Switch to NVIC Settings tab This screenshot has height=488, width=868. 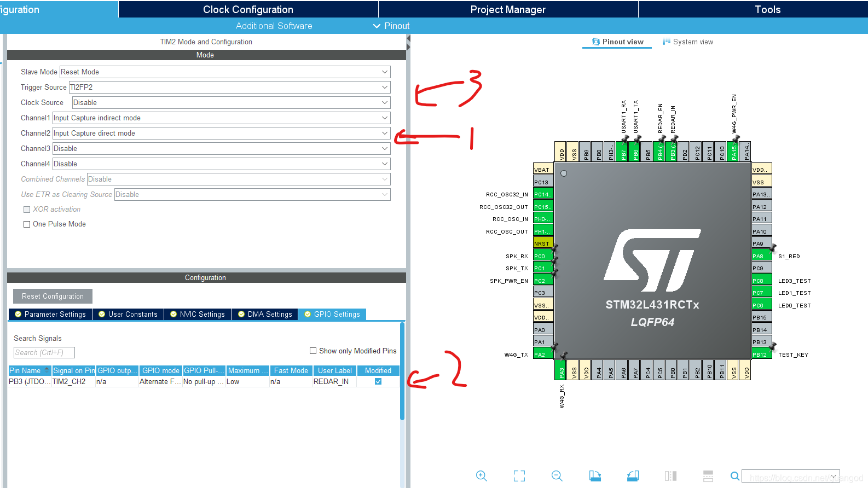[x=198, y=315]
